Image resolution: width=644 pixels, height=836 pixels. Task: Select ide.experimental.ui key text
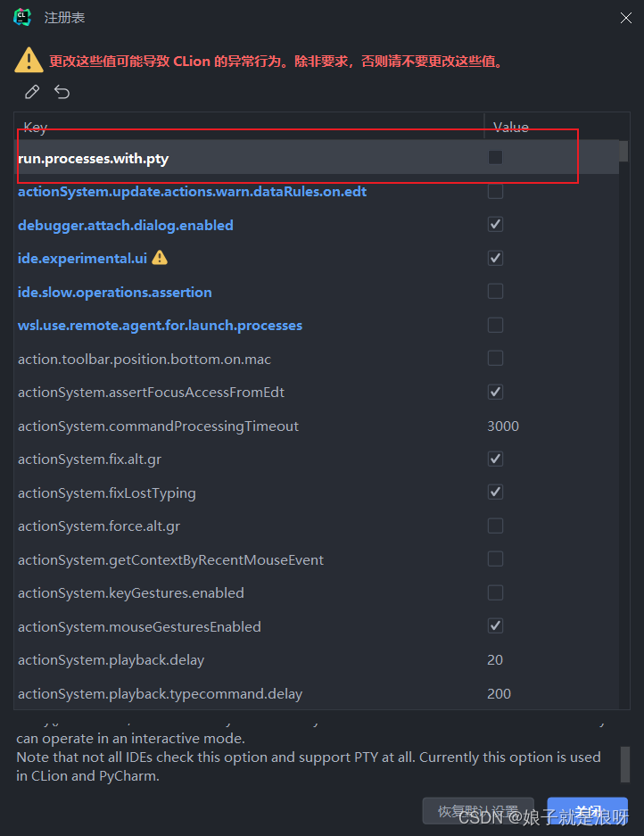point(82,259)
